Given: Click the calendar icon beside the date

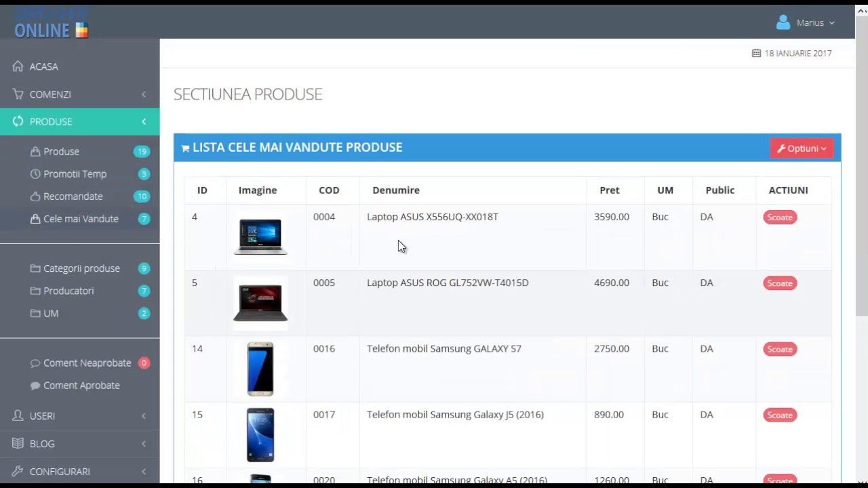Looking at the screenshot, I should [x=756, y=53].
